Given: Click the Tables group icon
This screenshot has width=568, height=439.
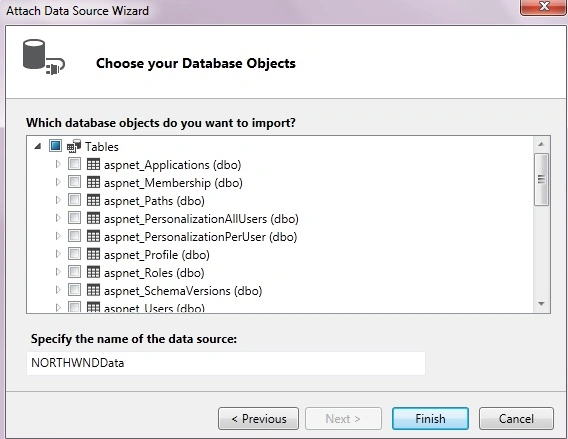Looking at the screenshot, I should coord(74,146).
